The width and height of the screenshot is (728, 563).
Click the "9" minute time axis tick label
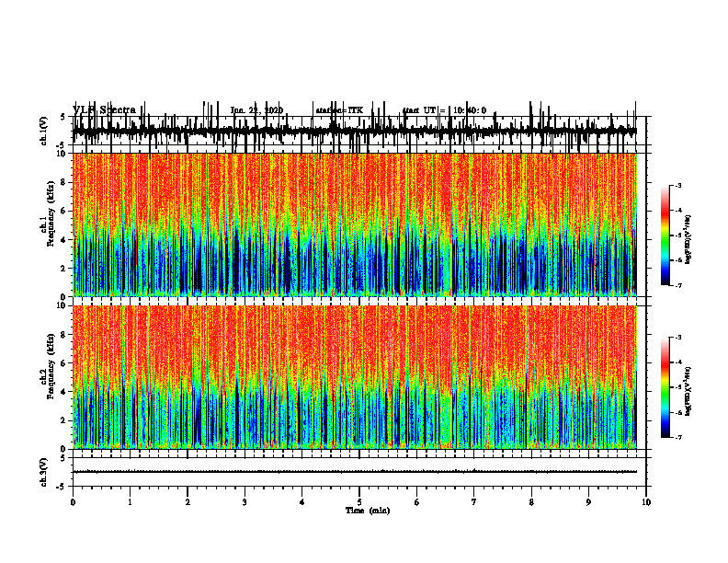588,502
